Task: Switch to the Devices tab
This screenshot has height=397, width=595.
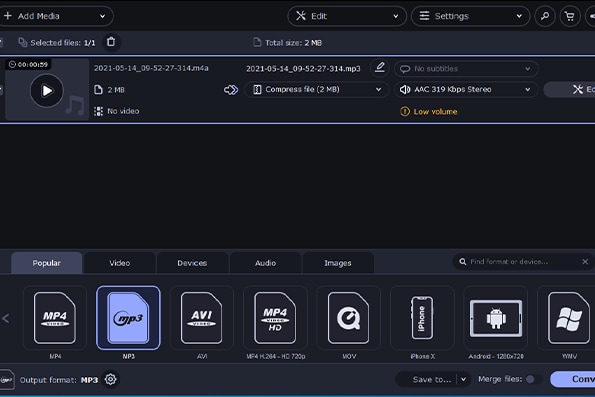Action: coord(192,263)
